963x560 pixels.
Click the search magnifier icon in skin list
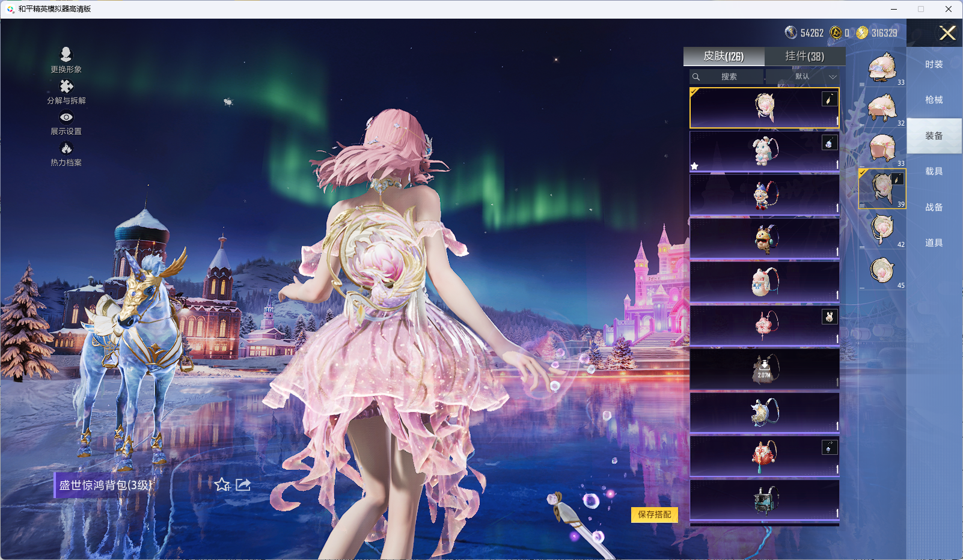click(x=696, y=77)
